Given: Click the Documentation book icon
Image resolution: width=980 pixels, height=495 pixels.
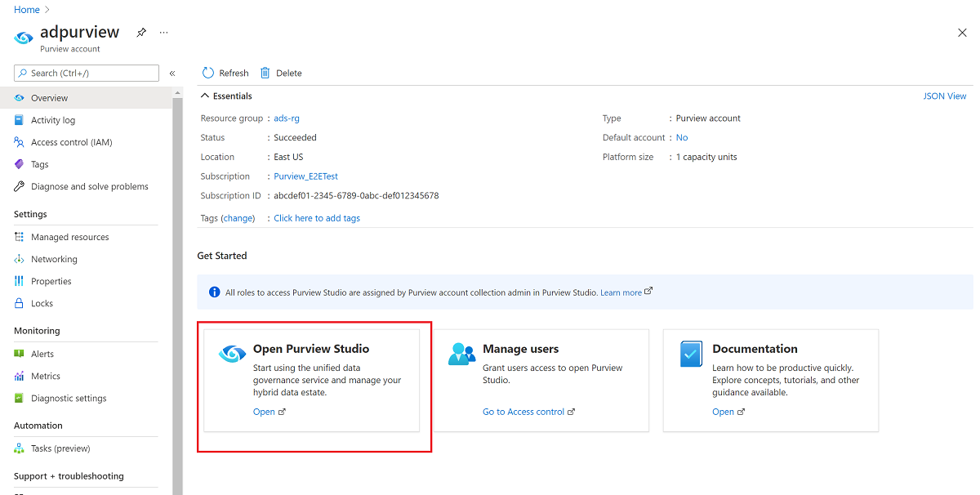Looking at the screenshot, I should click(x=692, y=355).
